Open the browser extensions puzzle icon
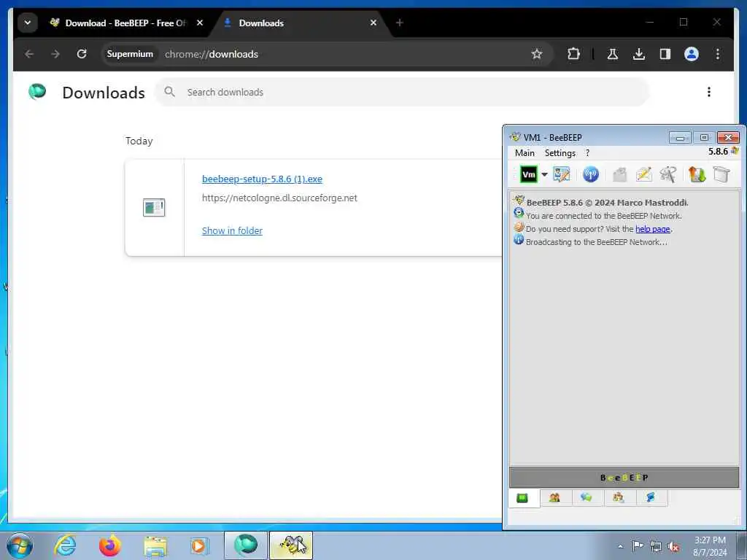 tap(573, 54)
